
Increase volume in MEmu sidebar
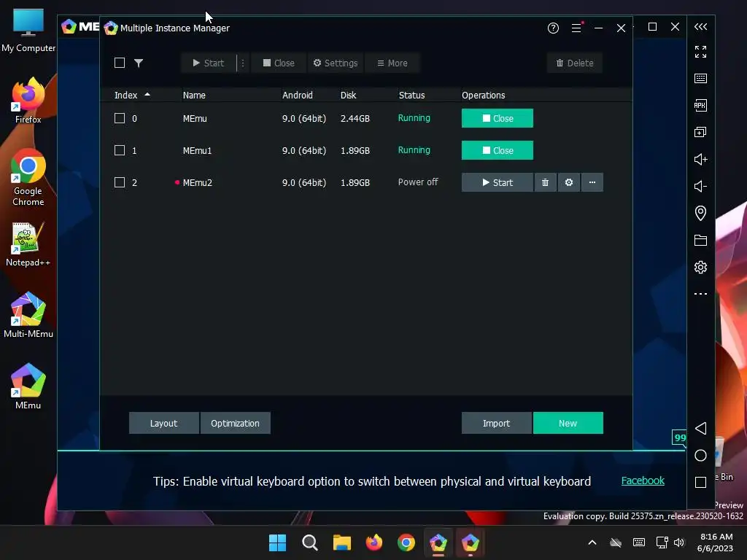(x=700, y=159)
